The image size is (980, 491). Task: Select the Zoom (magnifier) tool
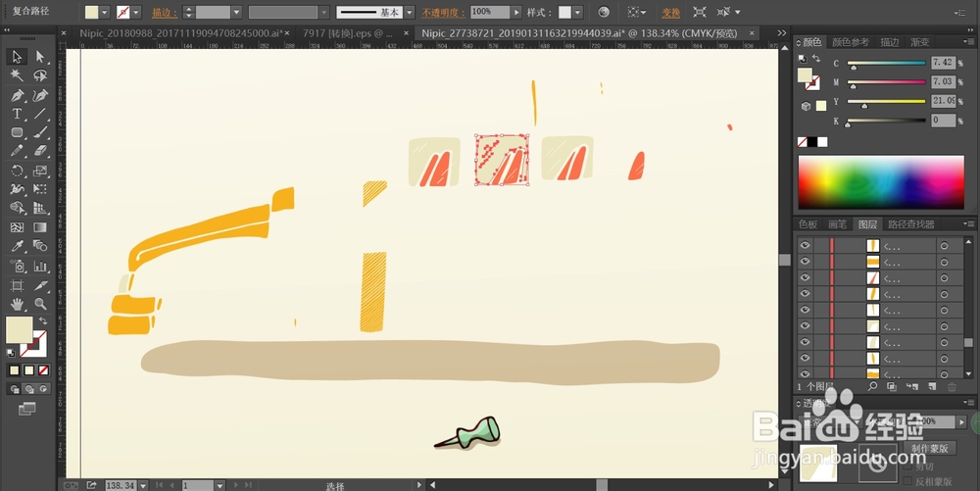click(40, 304)
